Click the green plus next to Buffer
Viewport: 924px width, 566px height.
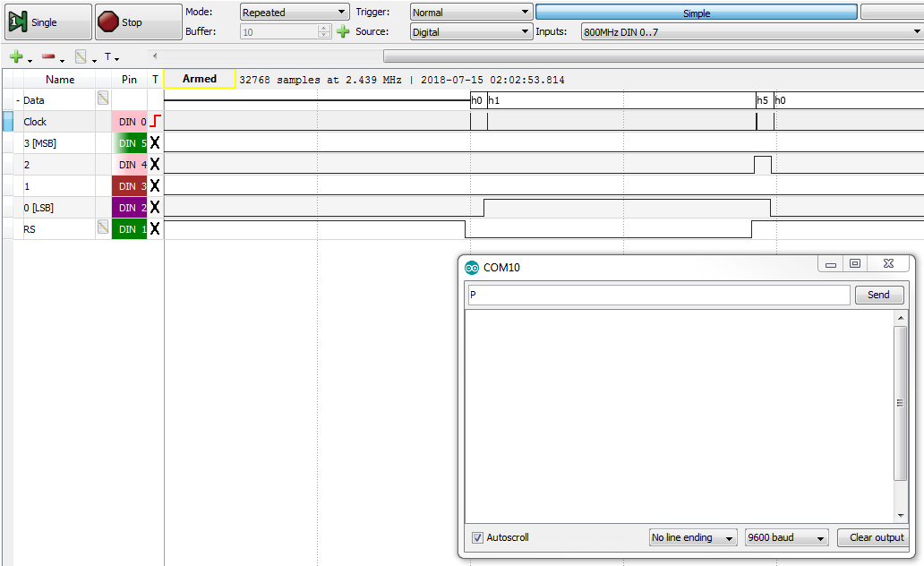coord(343,31)
